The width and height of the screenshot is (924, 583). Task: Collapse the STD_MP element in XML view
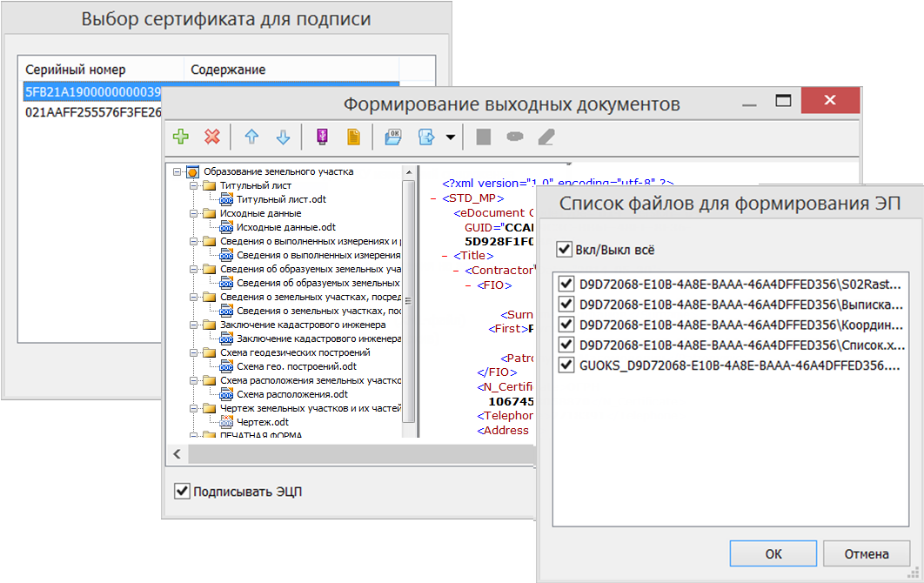click(x=433, y=198)
